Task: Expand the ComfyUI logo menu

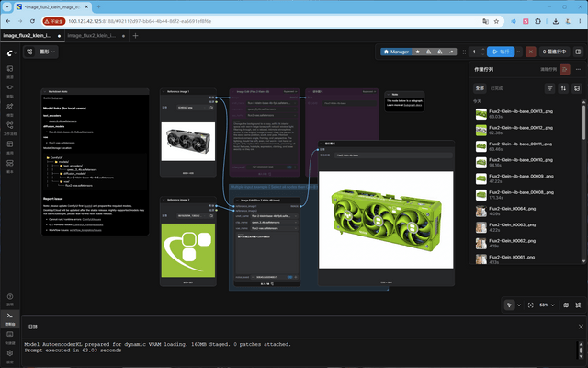Action: coord(11,53)
